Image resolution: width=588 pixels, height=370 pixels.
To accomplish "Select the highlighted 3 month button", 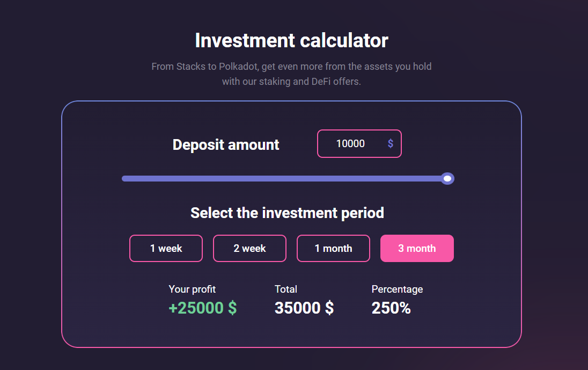I will (x=417, y=249).
